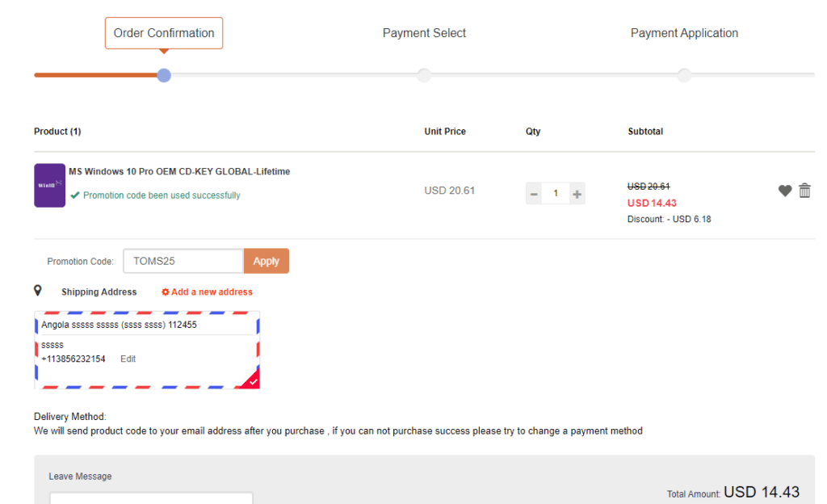This screenshot has width=827, height=504.
Task: Click the 'Total Amount' USD 14.43 value
Action: [x=762, y=492]
